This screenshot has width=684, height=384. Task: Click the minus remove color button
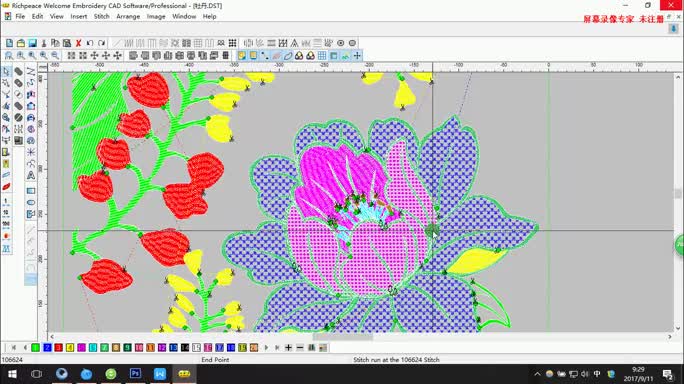click(x=300, y=347)
